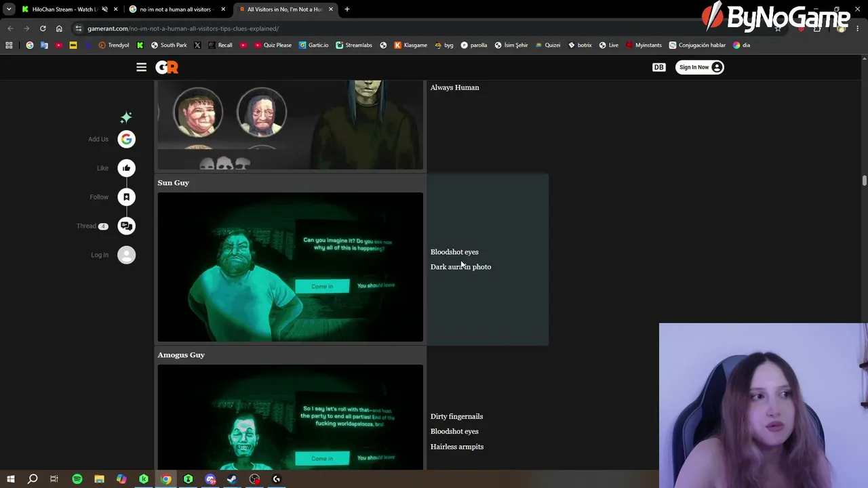Click the page vertical scrollbar thumb
Screen dimensions: 868x488
pos(865,180)
